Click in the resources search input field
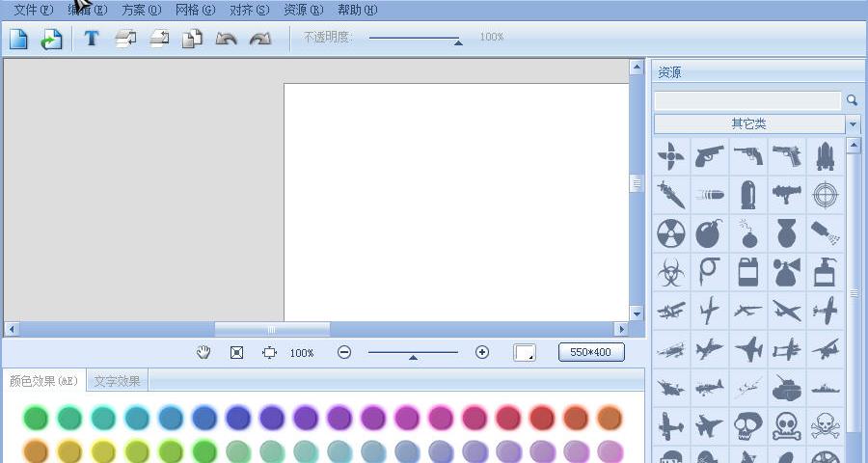Screen dimensions: 868x463 point(747,100)
